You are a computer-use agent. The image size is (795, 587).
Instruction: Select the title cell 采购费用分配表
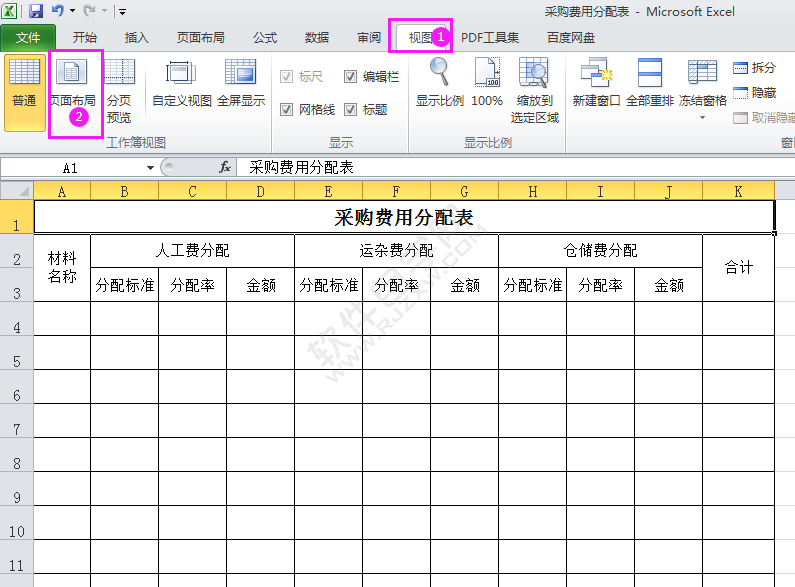[404, 217]
